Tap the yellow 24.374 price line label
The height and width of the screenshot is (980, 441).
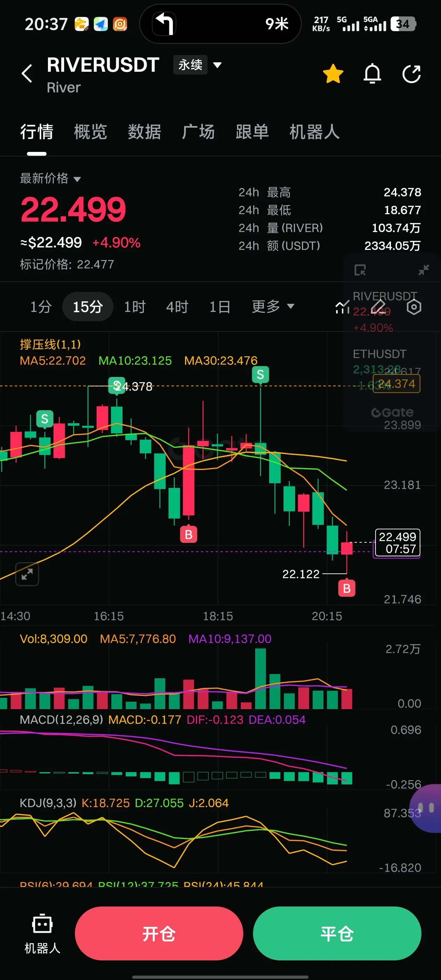[396, 384]
